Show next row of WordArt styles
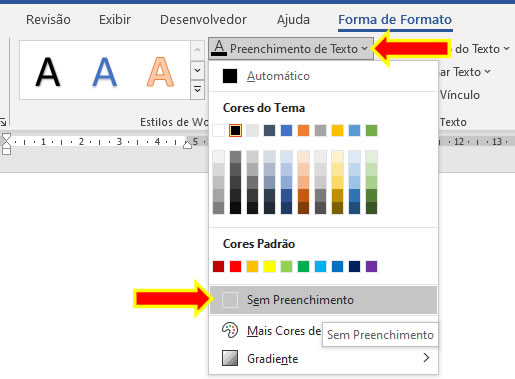 pyautogui.click(x=197, y=70)
